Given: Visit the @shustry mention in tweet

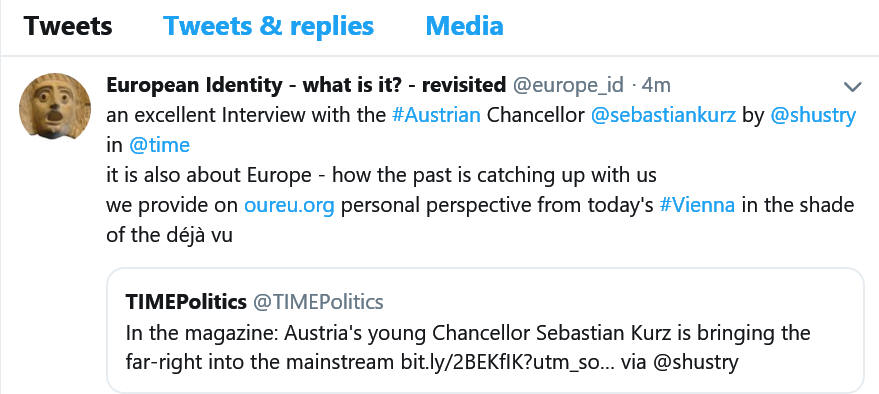Looking at the screenshot, I should (x=813, y=115).
